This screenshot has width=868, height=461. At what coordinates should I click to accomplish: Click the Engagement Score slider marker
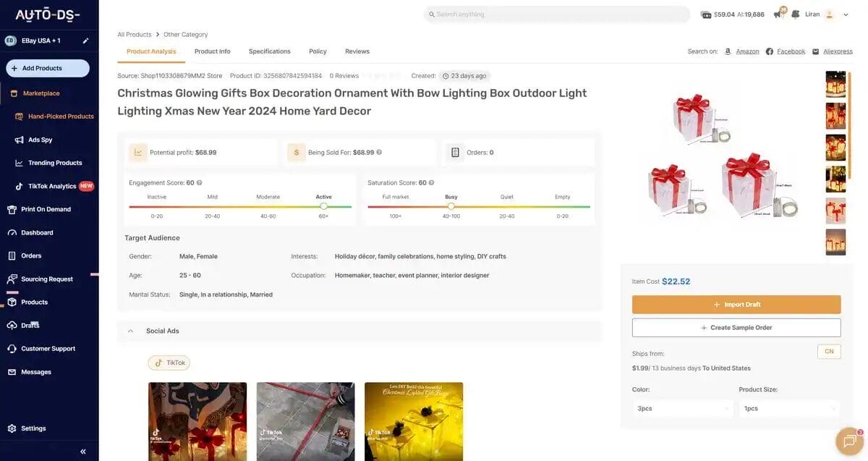[323, 206]
